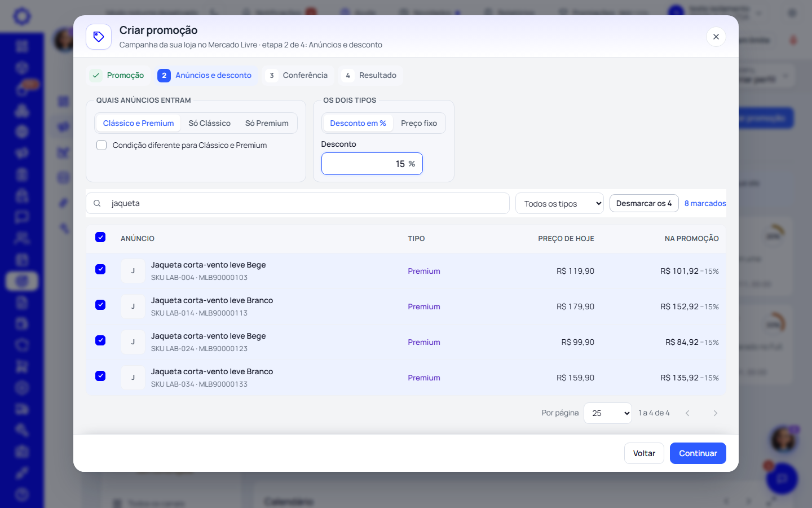Click the search magnifier icon
The height and width of the screenshot is (508, 812).
click(97, 203)
